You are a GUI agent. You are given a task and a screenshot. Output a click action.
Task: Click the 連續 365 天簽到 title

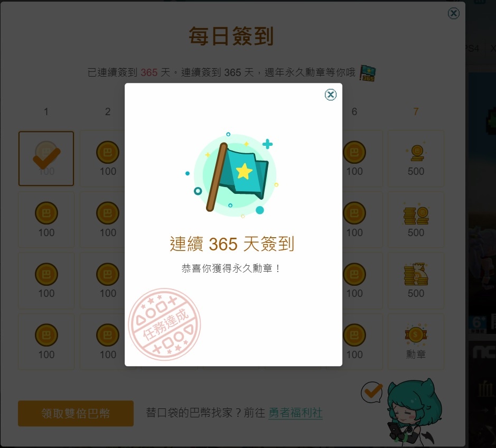[232, 244]
